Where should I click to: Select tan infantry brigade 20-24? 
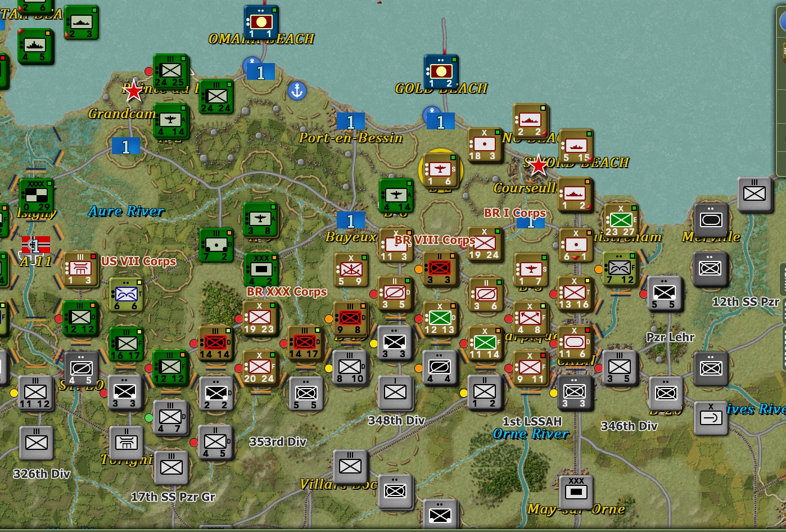click(x=260, y=367)
